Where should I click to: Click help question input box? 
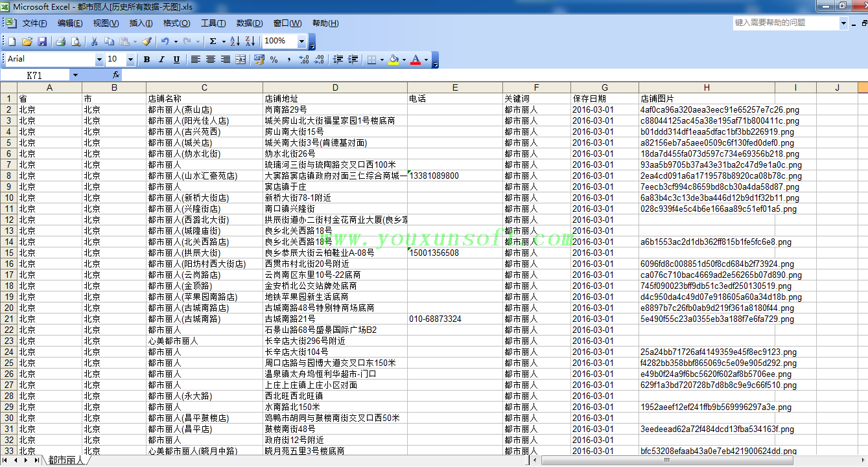pyautogui.click(x=786, y=23)
